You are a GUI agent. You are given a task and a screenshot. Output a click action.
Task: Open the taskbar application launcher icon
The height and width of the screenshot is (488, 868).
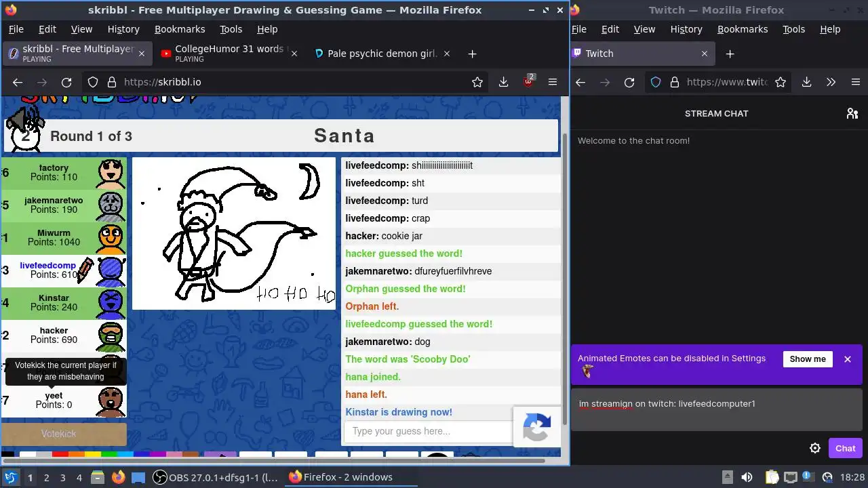click(x=10, y=477)
